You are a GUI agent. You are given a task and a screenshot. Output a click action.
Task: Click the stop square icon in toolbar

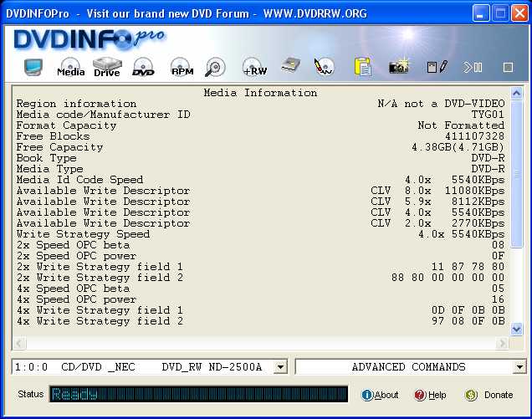(x=508, y=67)
